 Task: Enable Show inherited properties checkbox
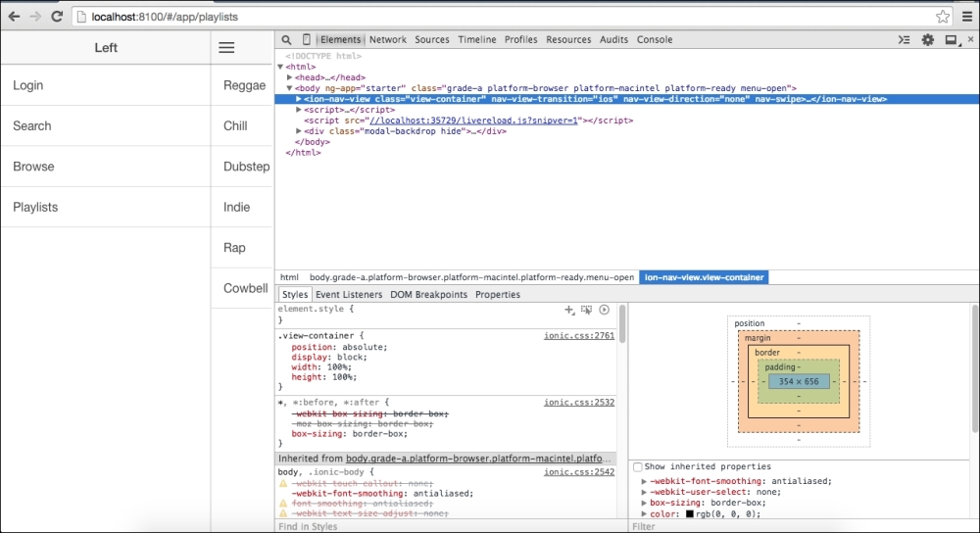pyautogui.click(x=638, y=466)
